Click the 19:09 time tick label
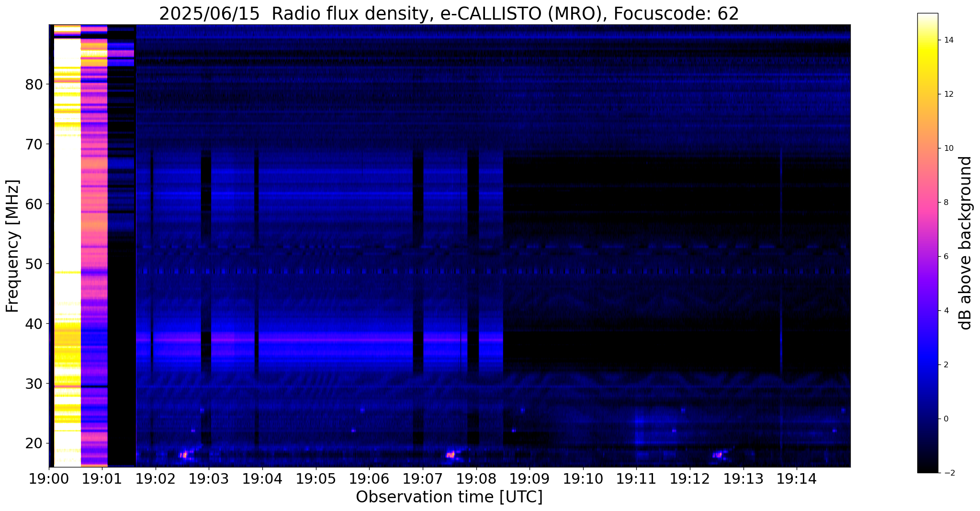 [529, 478]
